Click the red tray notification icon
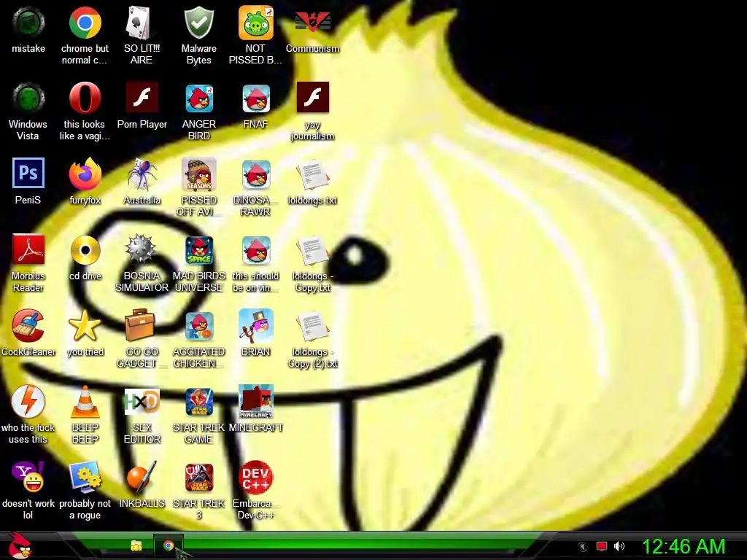 601,546
